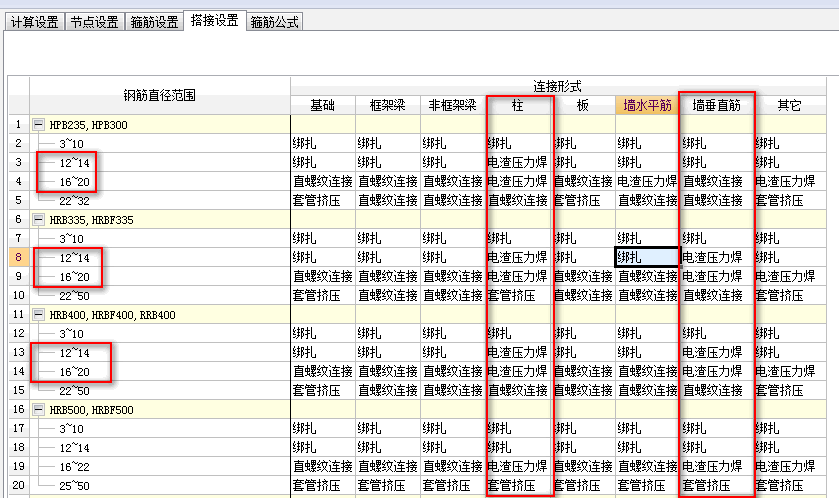Open the 节点设置 tab
Screen dimensions: 839x498
pos(95,22)
